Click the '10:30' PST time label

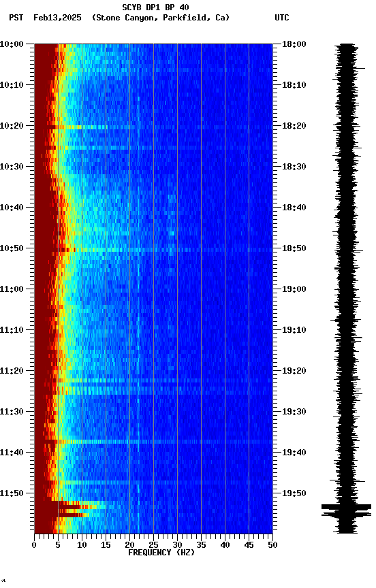coord(12,167)
